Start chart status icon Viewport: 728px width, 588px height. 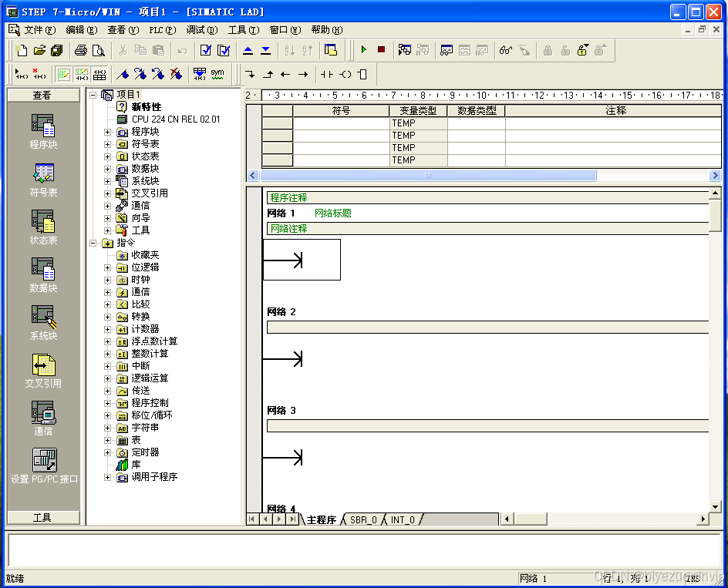(x=447, y=50)
